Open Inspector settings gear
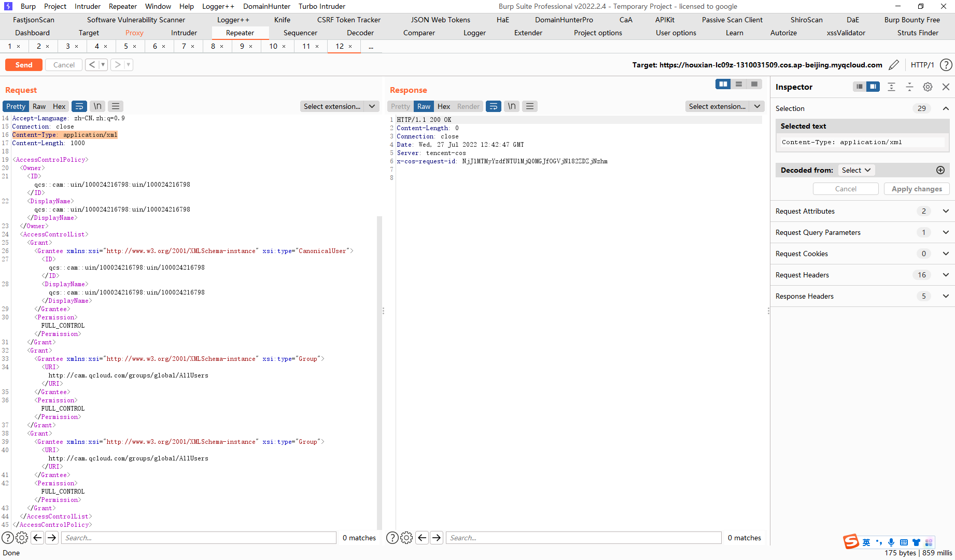Image resolution: width=955 pixels, height=560 pixels. 928,87
